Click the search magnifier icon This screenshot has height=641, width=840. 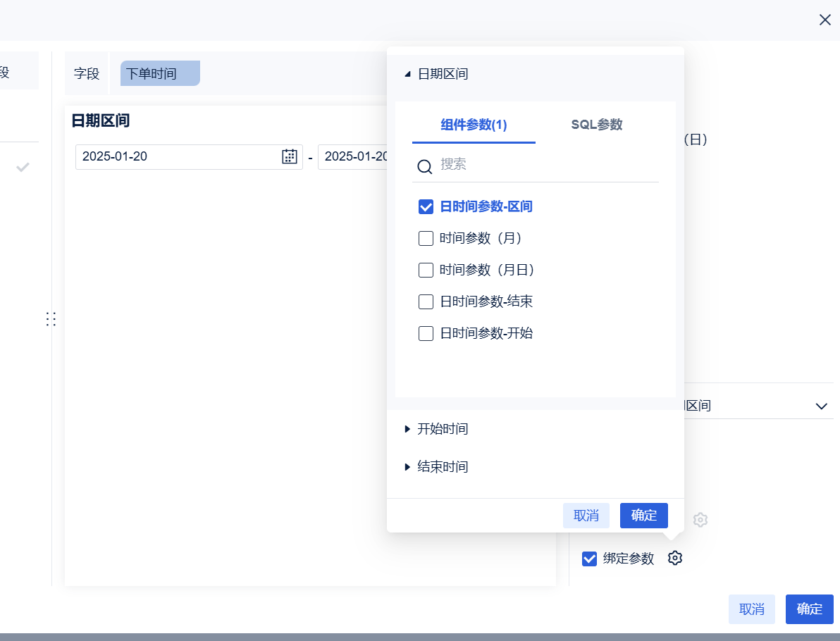click(425, 166)
